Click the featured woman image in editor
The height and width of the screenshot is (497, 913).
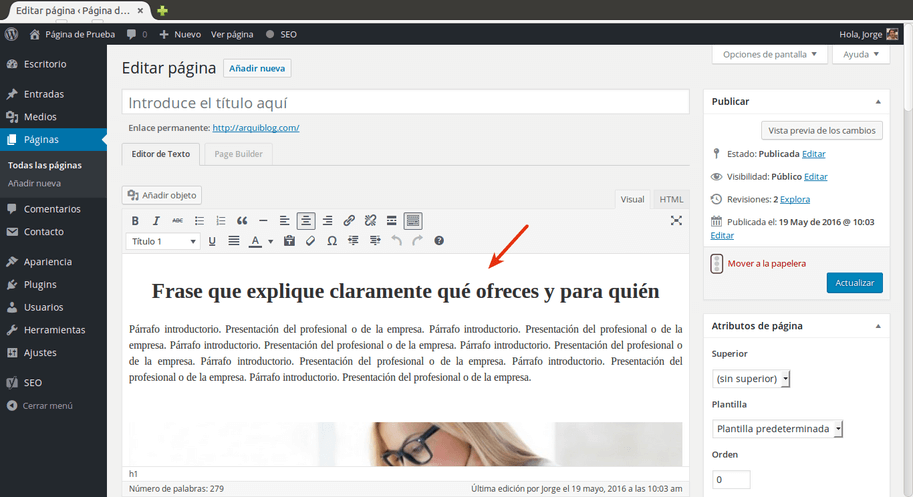pos(405,444)
